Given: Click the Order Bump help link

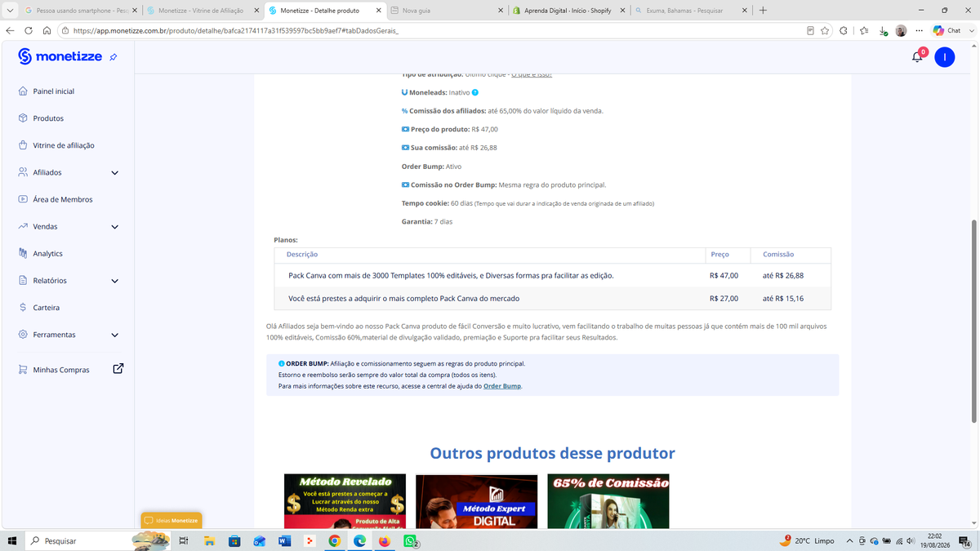Looking at the screenshot, I should (501, 385).
